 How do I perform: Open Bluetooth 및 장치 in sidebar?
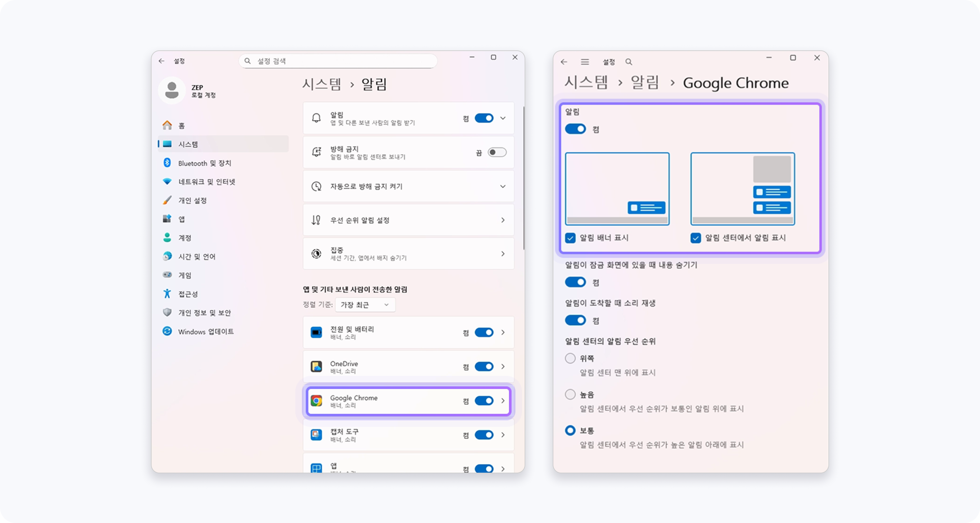(223, 163)
